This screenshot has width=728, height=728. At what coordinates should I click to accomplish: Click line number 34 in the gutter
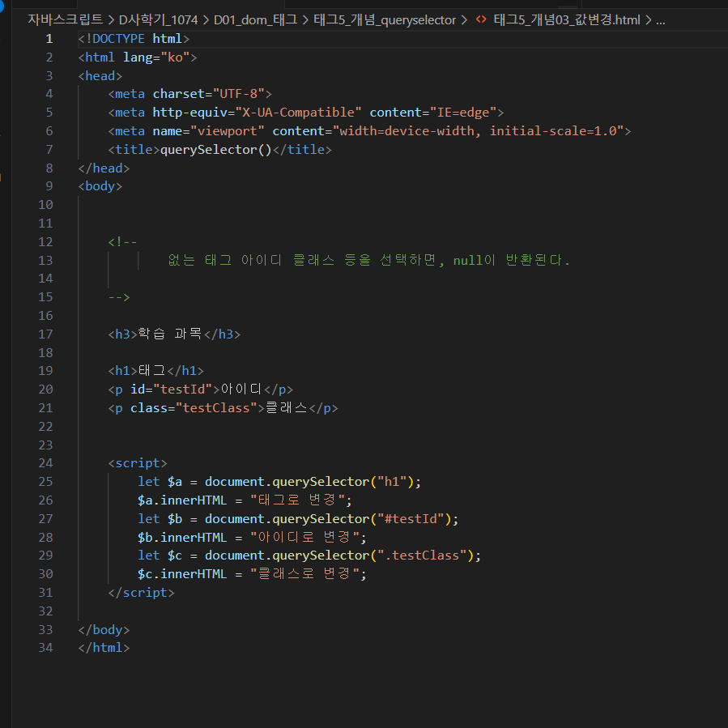45,647
